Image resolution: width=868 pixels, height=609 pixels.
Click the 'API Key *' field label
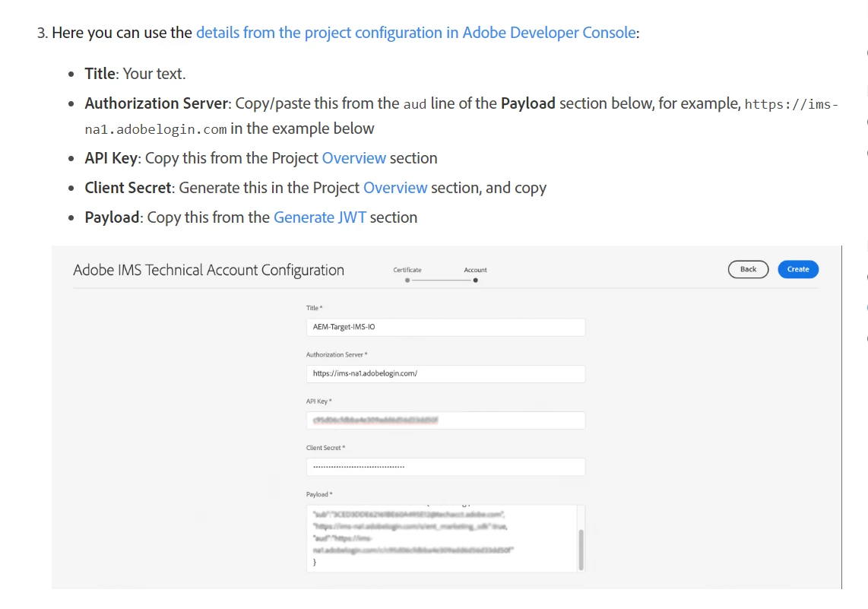coord(319,401)
